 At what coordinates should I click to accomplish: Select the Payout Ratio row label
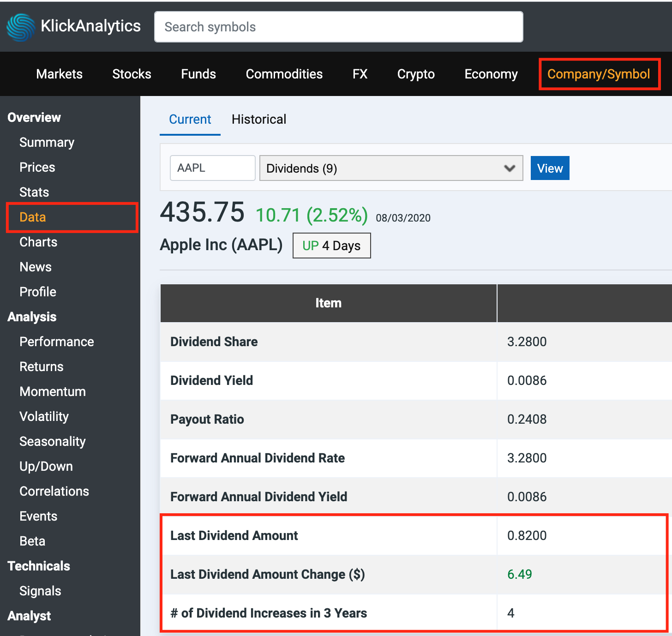[207, 419]
